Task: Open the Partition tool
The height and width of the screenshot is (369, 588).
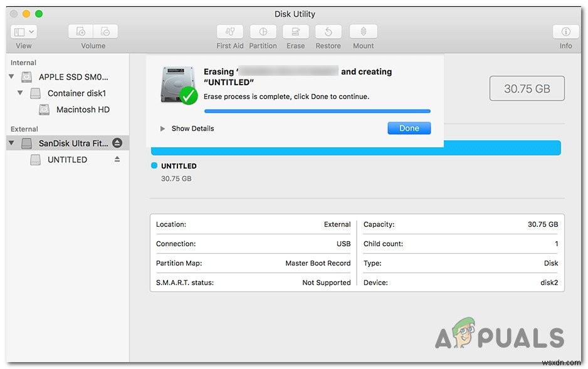Action: click(263, 32)
